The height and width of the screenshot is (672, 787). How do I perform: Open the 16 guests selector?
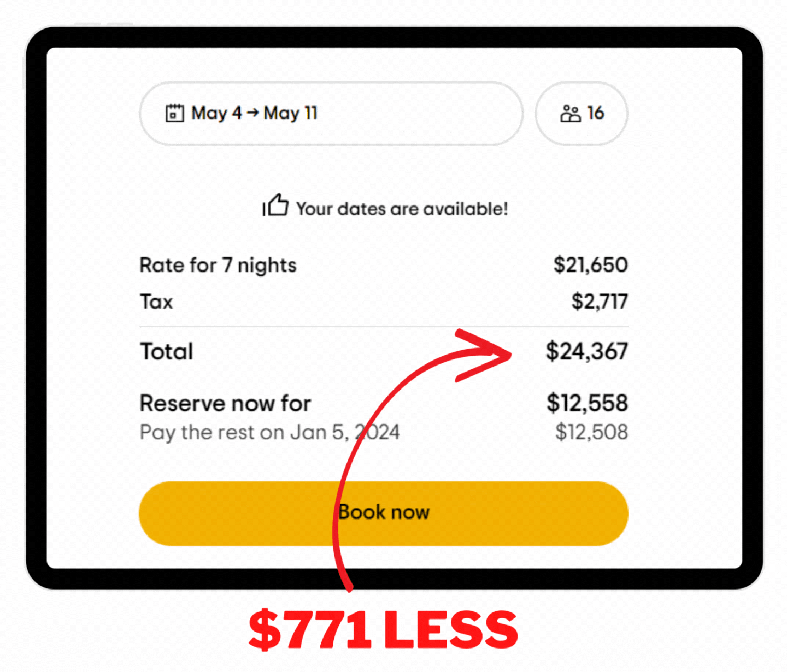point(582,114)
